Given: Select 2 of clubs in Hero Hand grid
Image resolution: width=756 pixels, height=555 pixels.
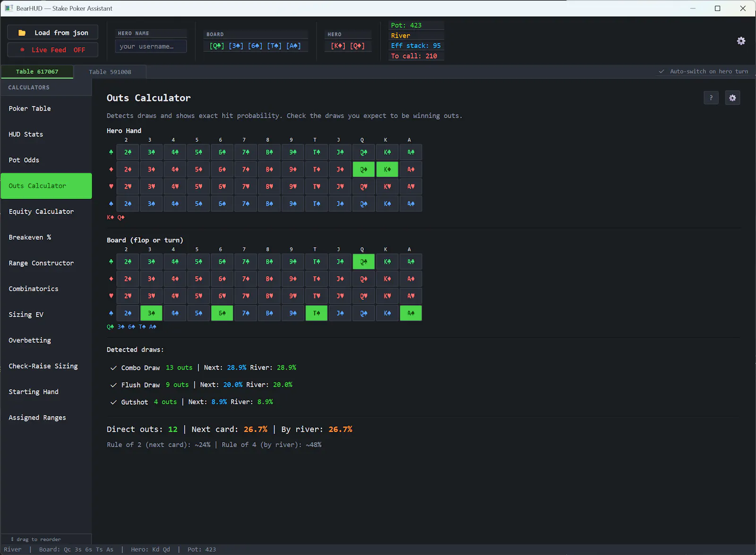Looking at the screenshot, I should point(128,152).
